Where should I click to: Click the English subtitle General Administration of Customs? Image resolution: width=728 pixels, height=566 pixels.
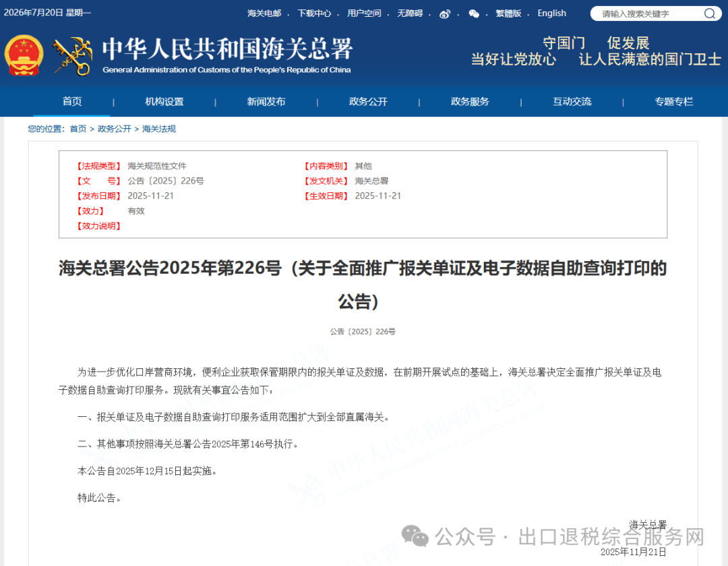[x=226, y=70]
